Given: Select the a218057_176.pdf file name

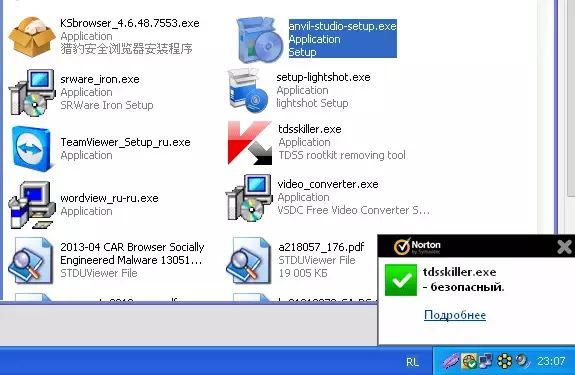Looking at the screenshot, I should pyautogui.click(x=321, y=247).
